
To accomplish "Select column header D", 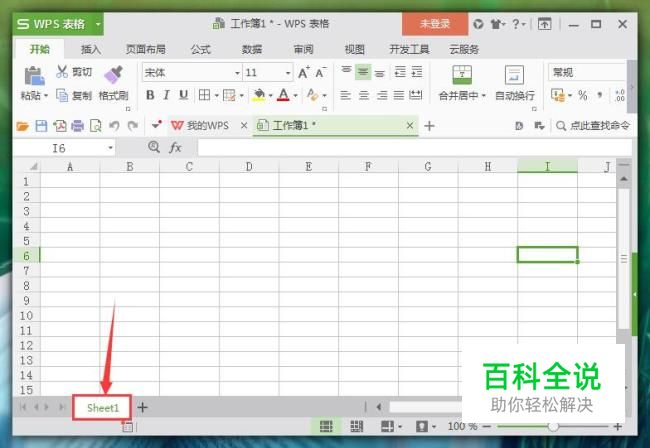I will coord(249,167).
